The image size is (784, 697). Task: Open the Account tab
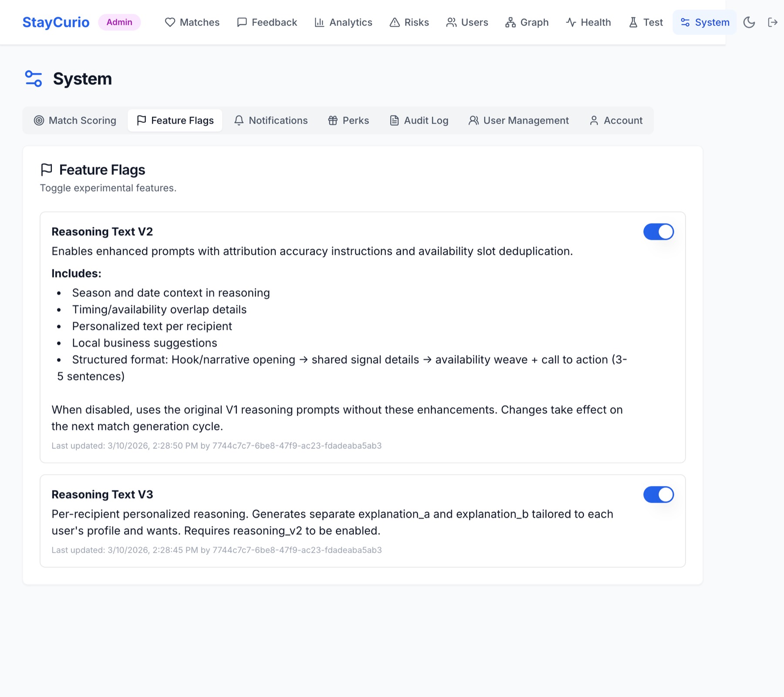(x=616, y=120)
